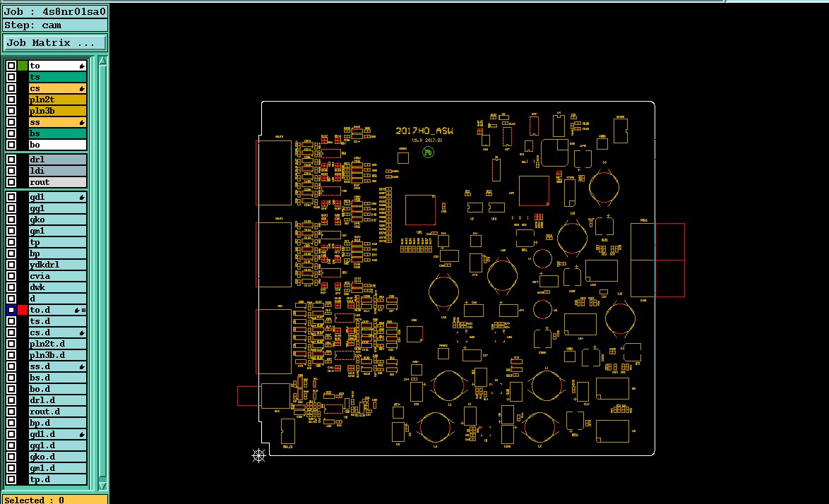Select the cvia layer name

58,276
